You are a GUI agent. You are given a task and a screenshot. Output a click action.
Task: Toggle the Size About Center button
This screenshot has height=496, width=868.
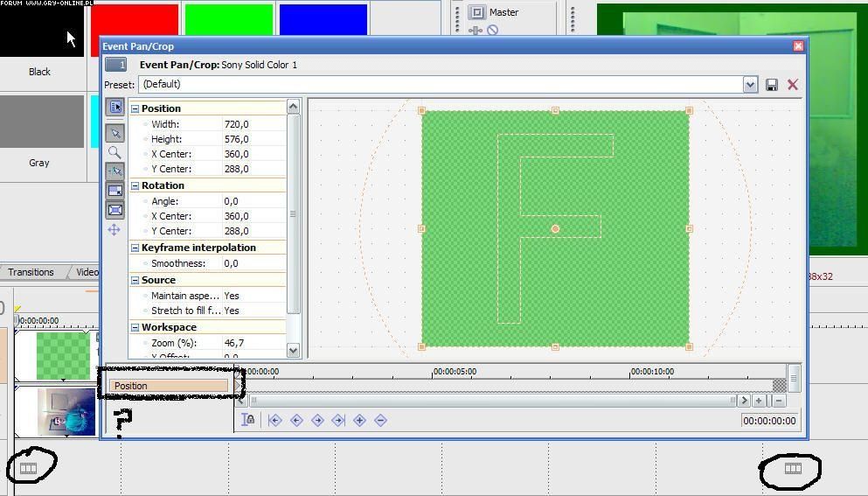(x=115, y=210)
